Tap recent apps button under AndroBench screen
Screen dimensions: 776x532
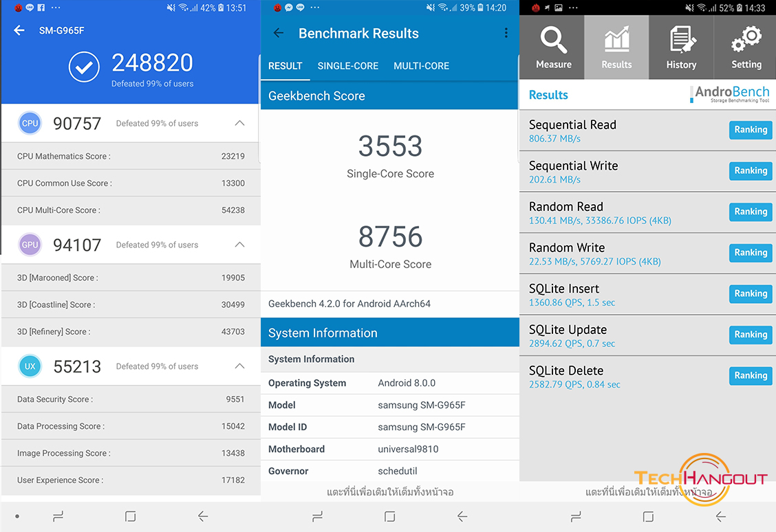coord(576,517)
